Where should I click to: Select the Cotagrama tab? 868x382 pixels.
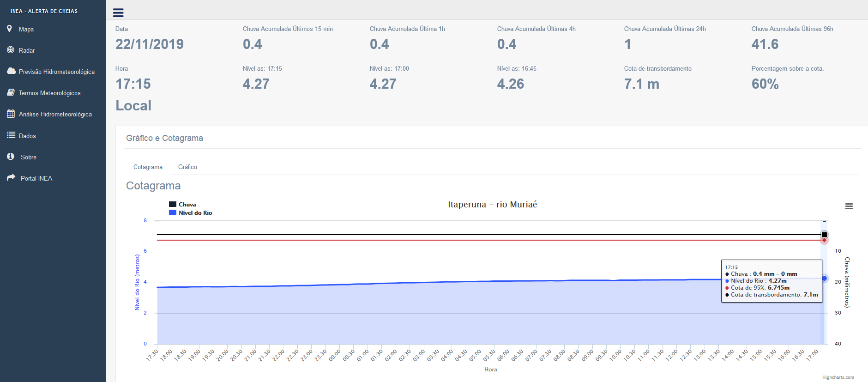pyautogui.click(x=148, y=167)
